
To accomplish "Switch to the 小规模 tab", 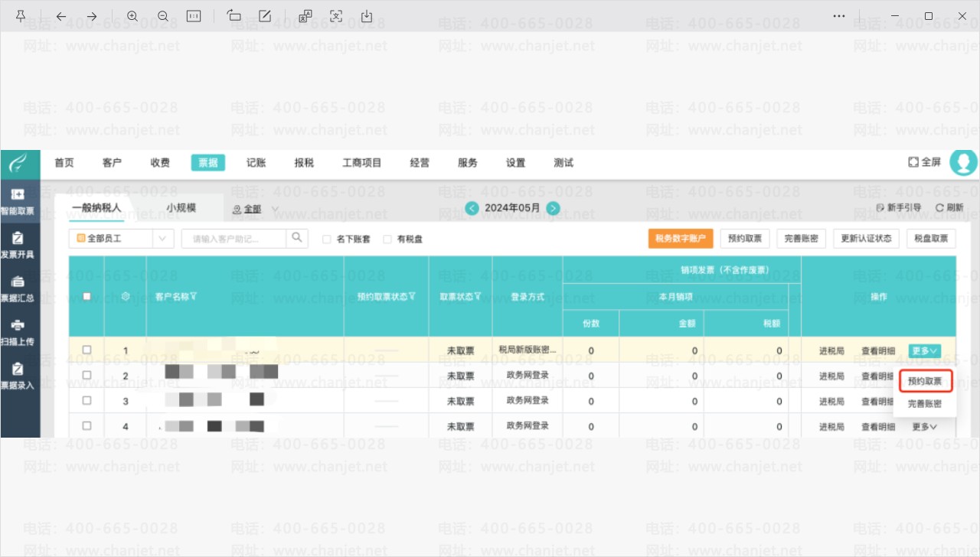I will click(x=181, y=207).
